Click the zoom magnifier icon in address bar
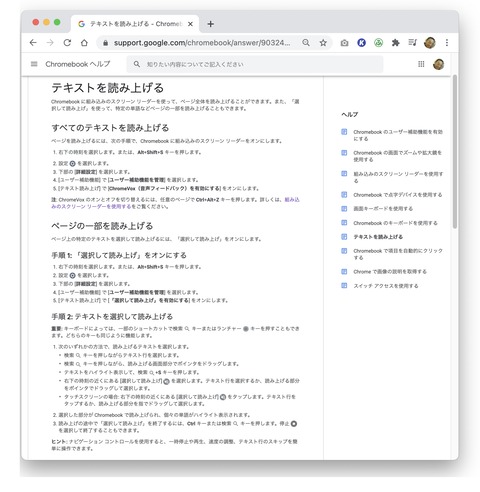 point(306,43)
